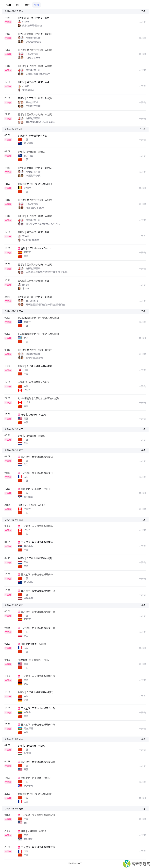Click the 2024-07-30 周二 date header

pos(14,429)
